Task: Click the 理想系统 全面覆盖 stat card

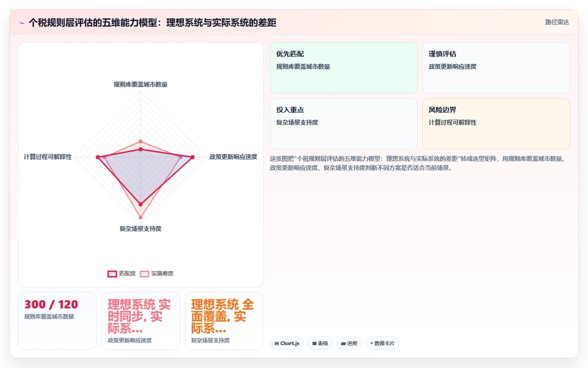Action: [x=224, y=321]
